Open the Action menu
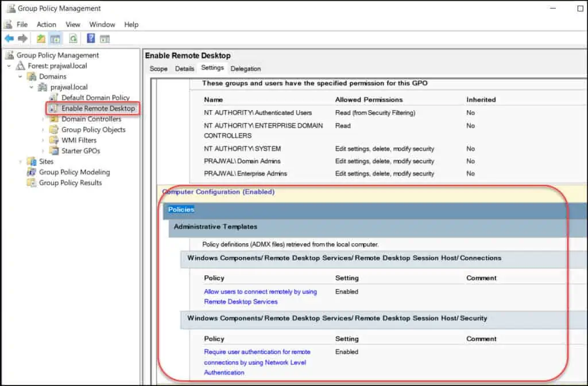Image resolution: width=588 pixels, height=386 pixels. tap(47, 24)
